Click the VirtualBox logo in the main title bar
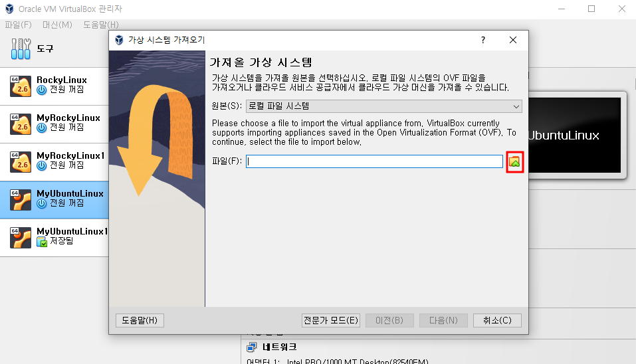The height and width of the screenshot is (364, 636). 9,9
